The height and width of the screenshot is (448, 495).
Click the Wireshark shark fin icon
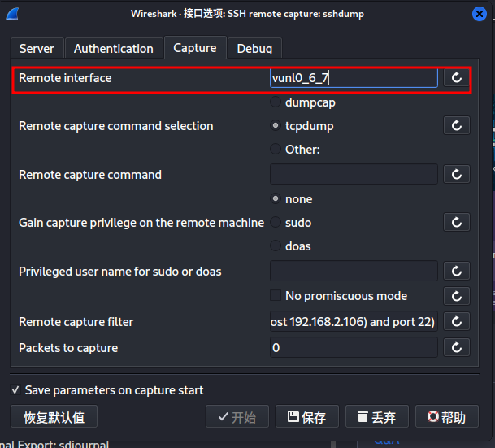point(13,14)
